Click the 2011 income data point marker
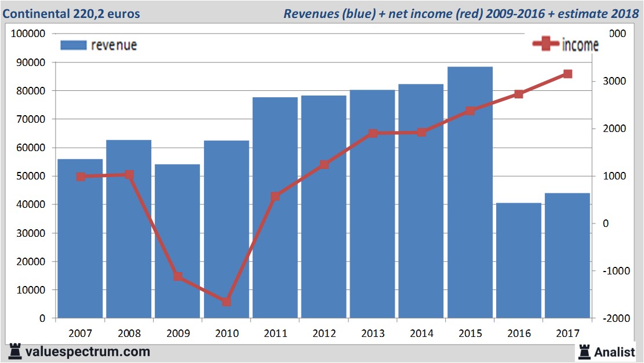 [275, 196]
